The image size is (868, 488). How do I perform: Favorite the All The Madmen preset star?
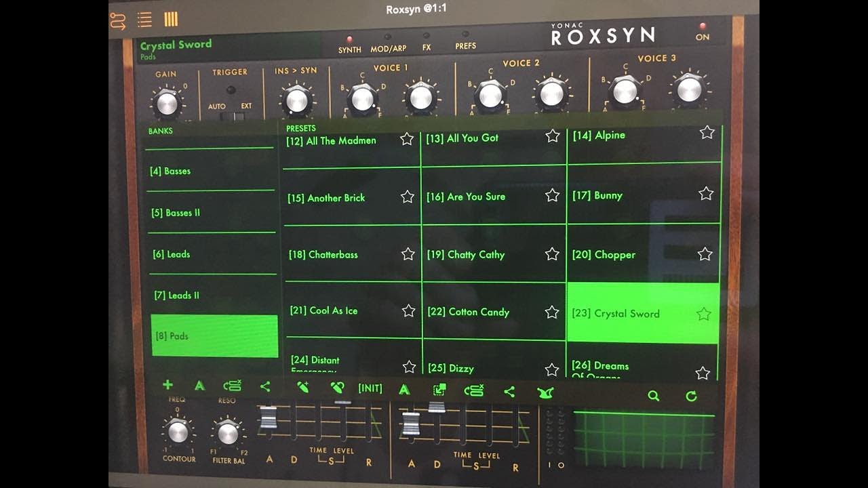click(407, 139)
